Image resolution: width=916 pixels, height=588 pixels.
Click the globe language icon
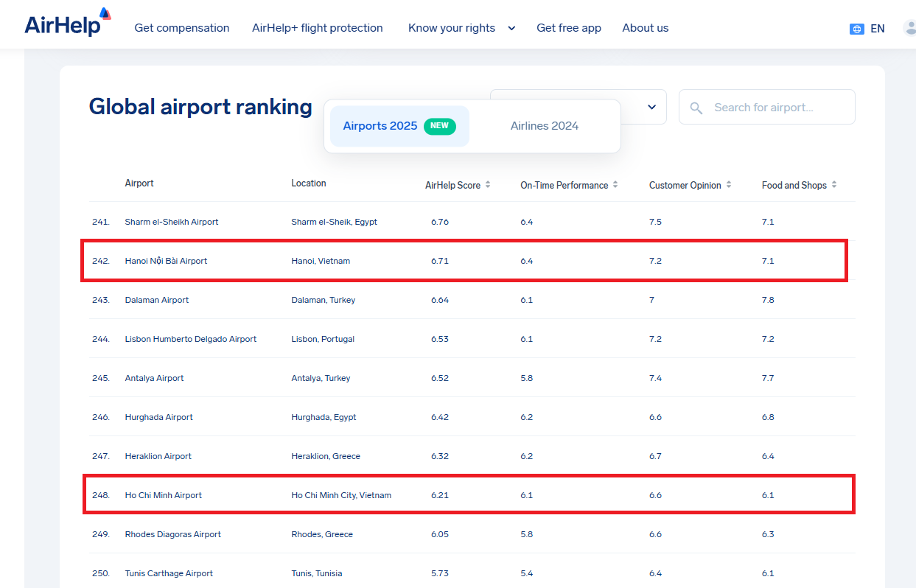tap(856, 29)
